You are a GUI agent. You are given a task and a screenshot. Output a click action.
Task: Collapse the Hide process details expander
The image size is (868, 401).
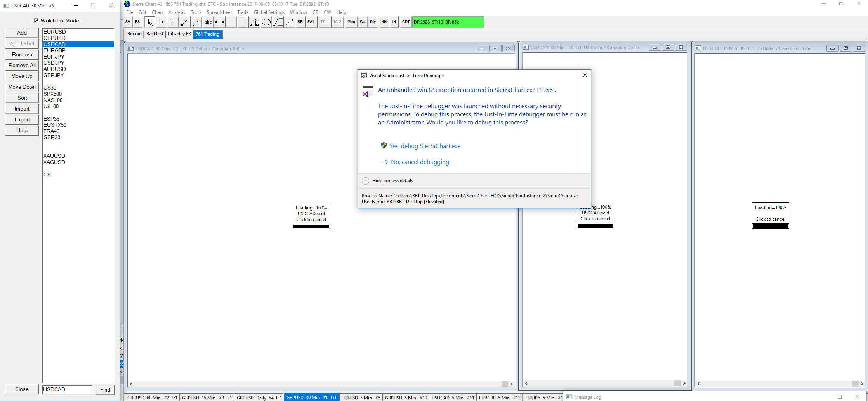365,181
